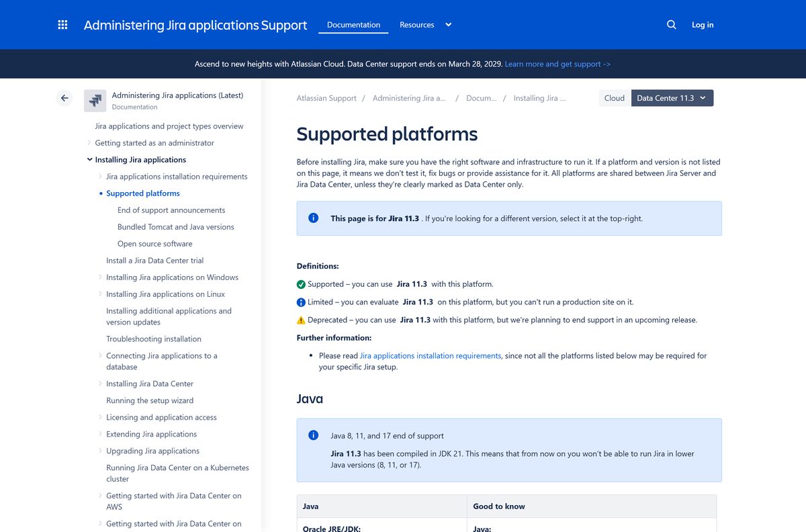Click Administering Jira applications Support title

point(195,26)
